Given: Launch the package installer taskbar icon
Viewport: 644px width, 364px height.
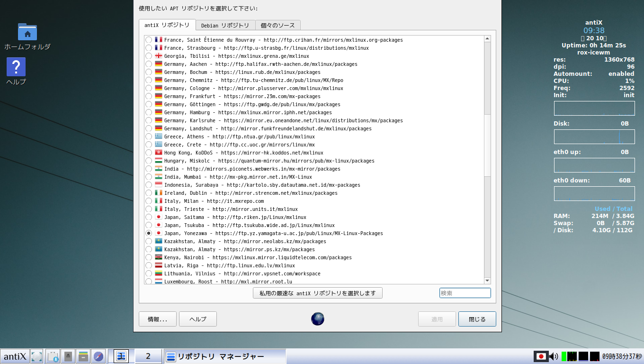Looking at the screenshot, I should (x=53, y=356).
